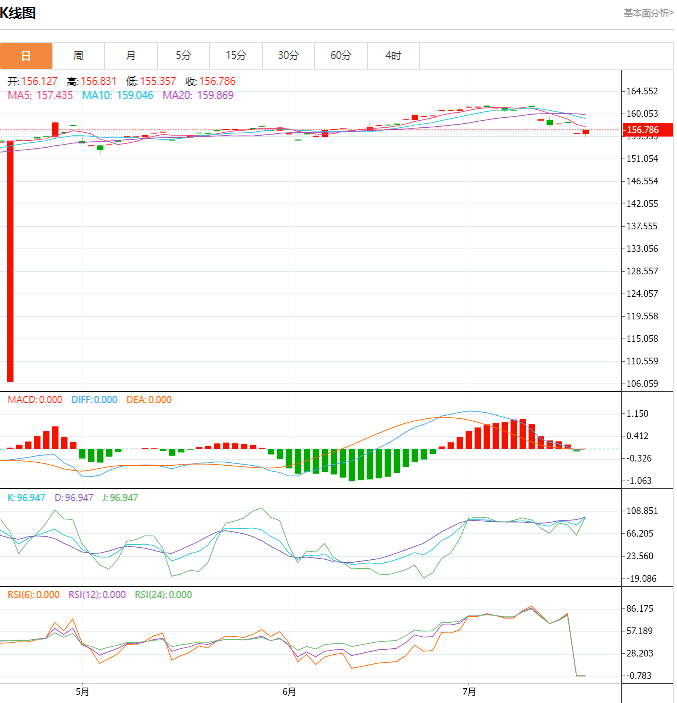Switch to the 月 monthly tab
This screenshot has height=703, width=677.
131,56
